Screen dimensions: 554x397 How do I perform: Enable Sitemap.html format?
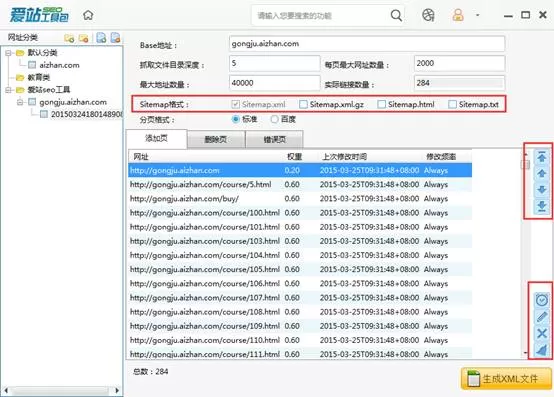tap(381, 104)
